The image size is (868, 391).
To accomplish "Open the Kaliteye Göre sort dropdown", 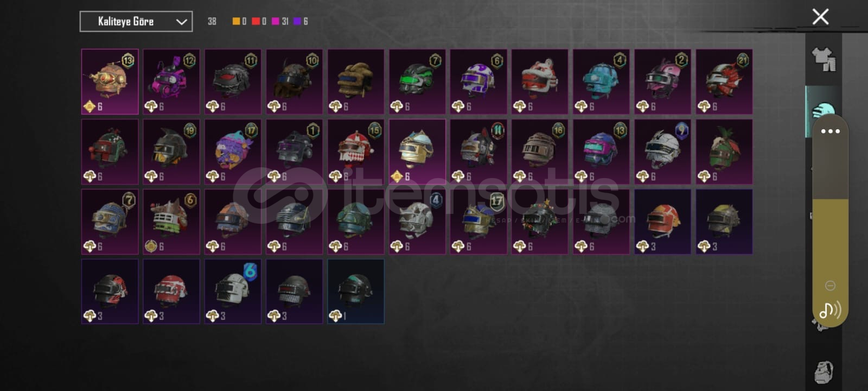I will 136,22.
